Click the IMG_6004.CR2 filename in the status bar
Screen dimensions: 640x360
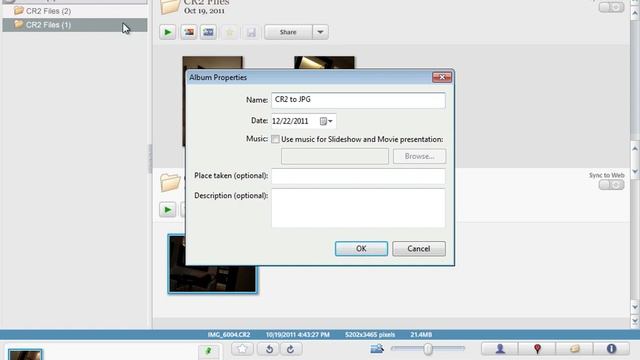tap(229, 335)
